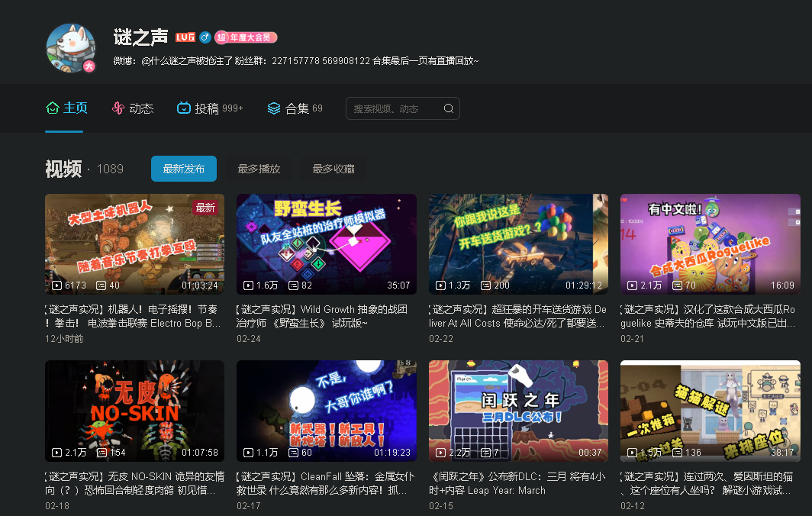Open the 合成大西瓜Roguelike video thumbnail
This screenshot has height=516, width=812.
coord(710,244)
